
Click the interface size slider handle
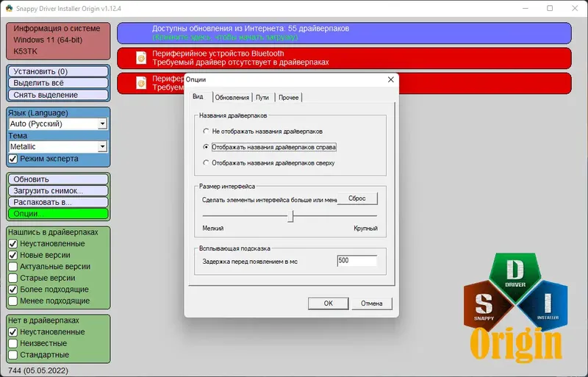[x=290, y=216]
